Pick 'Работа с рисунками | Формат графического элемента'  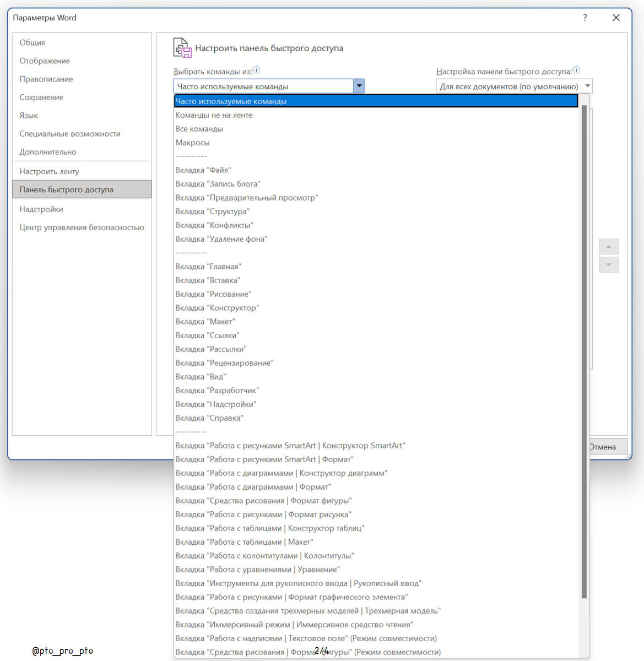[x=377, y=597]
